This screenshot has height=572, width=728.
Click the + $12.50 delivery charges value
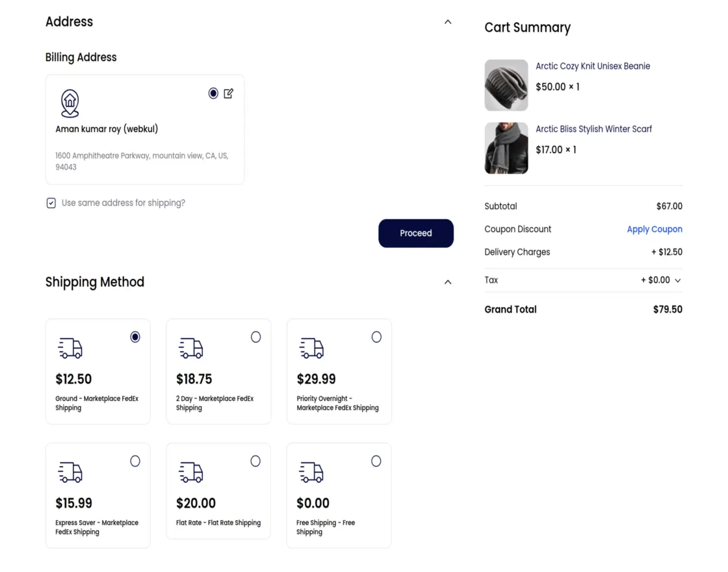pos(667,252)
